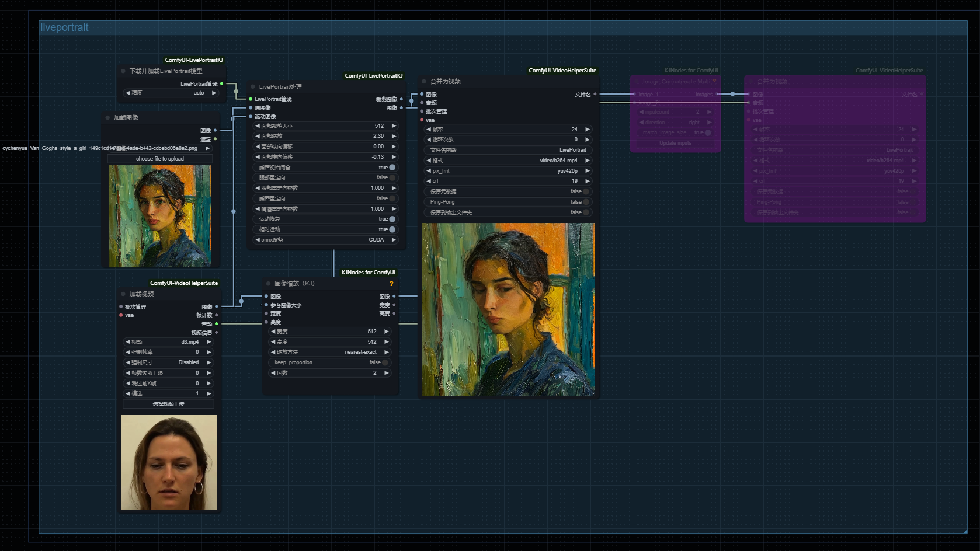Collapse the LivePortrait处理 node via its title dot
Screen dimensions: 980x551
253,87
